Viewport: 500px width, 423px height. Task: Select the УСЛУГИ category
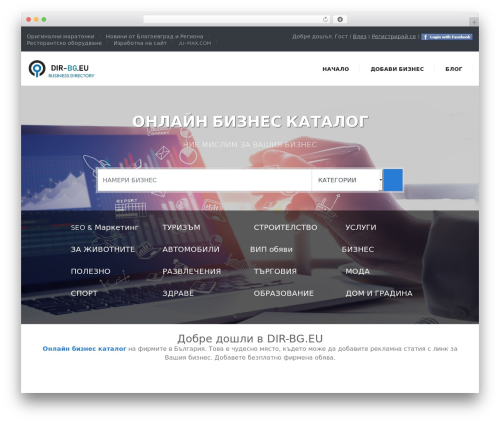point(361,227)
